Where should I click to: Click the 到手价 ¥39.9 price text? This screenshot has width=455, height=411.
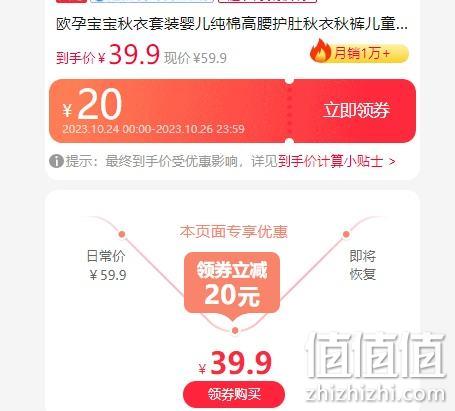tap(108, 55)
